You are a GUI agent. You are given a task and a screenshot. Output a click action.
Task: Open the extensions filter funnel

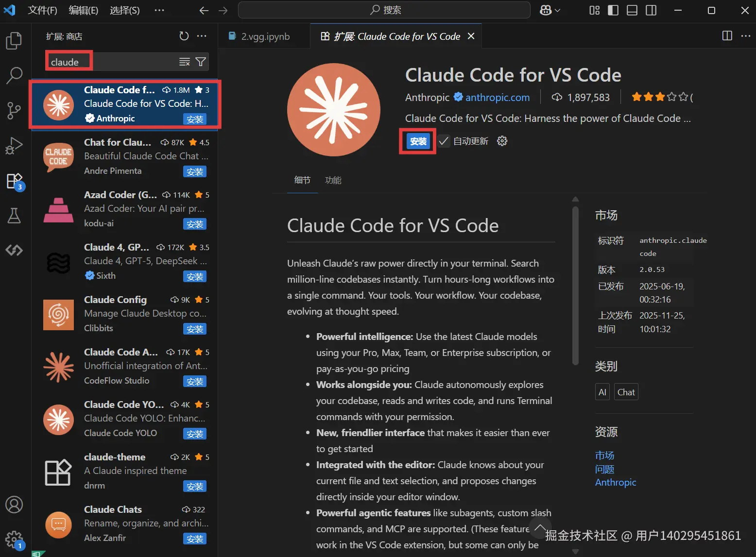201,62
